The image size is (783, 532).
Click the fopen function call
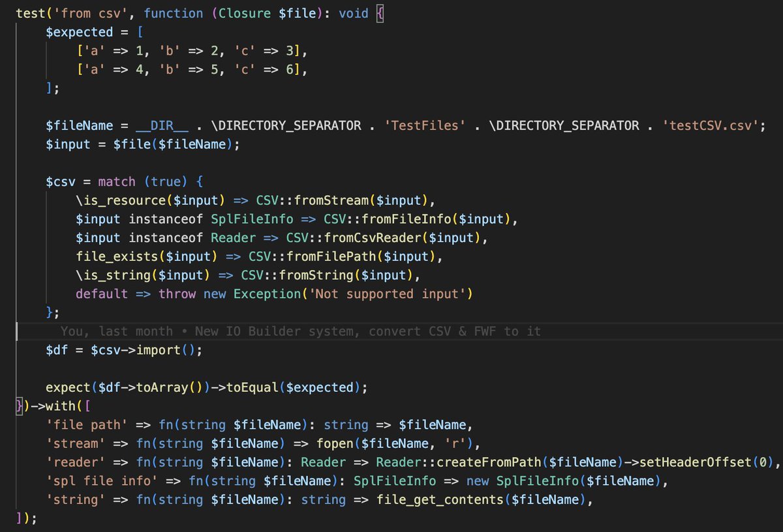pyautogui.click(x=335, y=444)
